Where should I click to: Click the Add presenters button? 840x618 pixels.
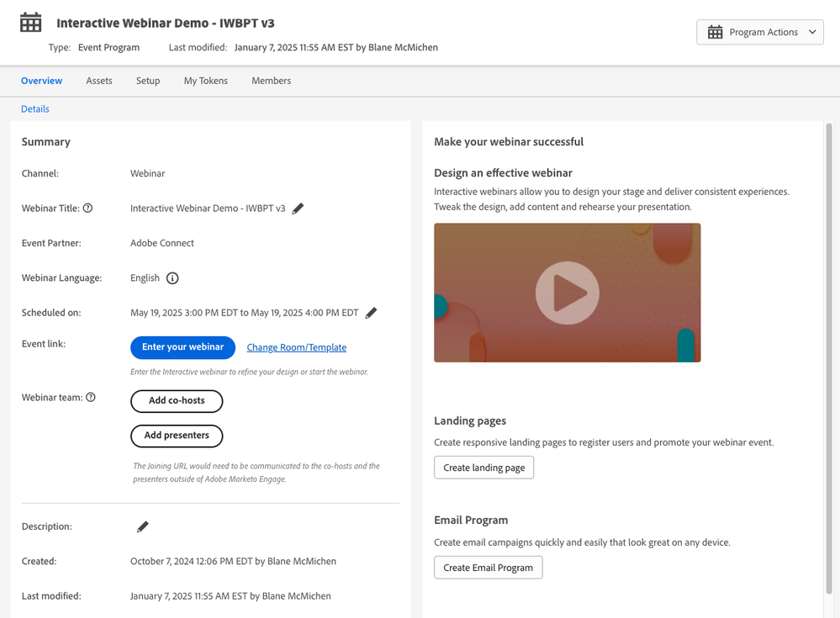coord(177,436)
